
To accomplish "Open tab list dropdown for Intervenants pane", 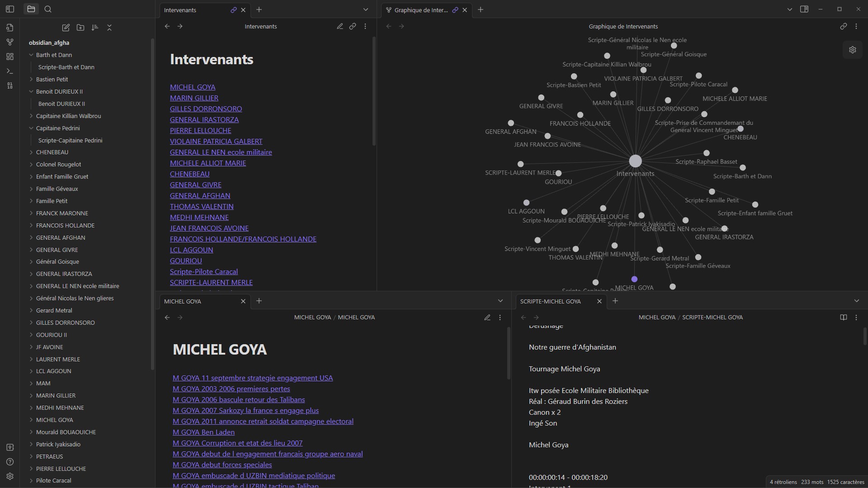I will (365, 9).
